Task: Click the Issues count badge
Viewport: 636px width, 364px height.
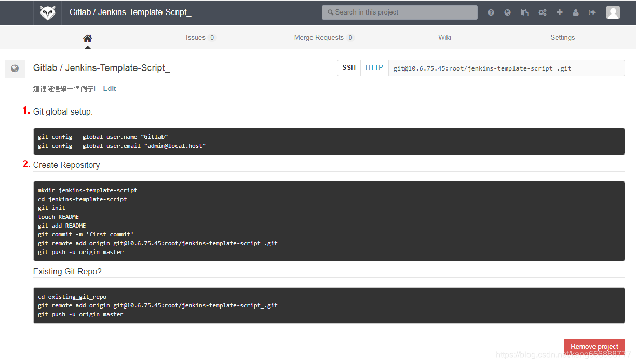Action: click(212, 38)
